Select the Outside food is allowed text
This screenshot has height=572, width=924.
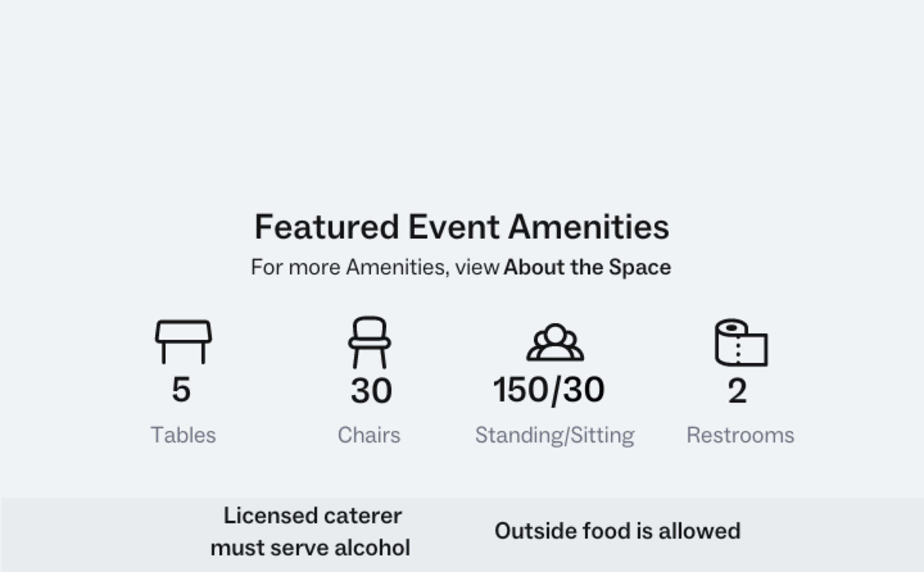[618, 531]
